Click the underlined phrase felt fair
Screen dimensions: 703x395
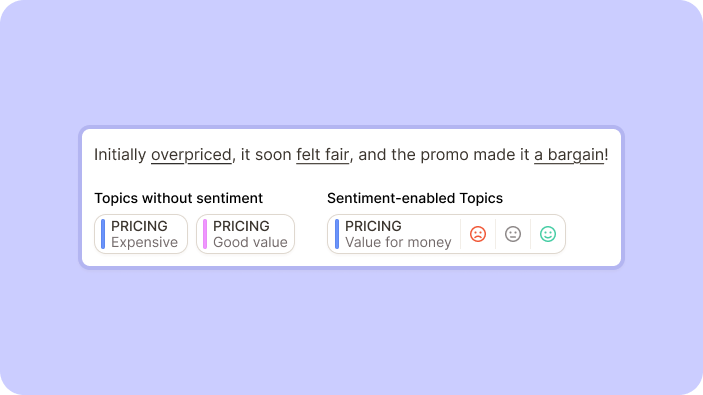(322, 155)
